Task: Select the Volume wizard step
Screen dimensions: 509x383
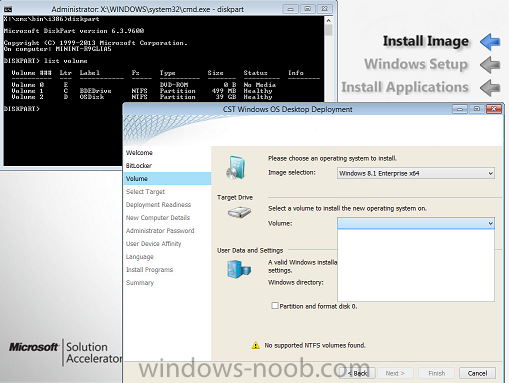Action: click(167, 179)
